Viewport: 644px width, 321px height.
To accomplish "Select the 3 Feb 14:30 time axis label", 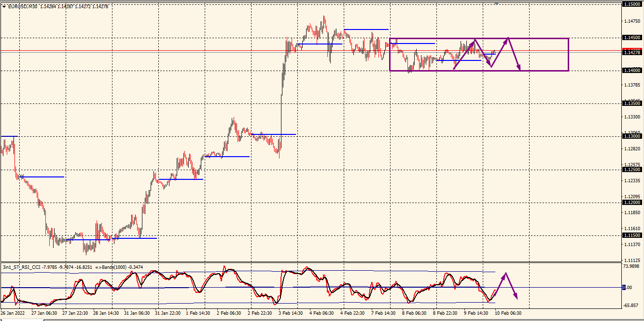I will [291, 313].
